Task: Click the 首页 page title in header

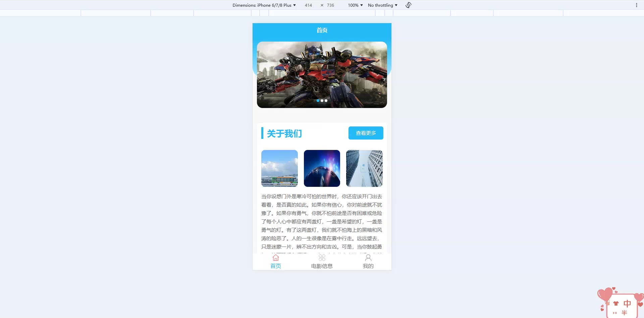Action: [x=322, y=30]
